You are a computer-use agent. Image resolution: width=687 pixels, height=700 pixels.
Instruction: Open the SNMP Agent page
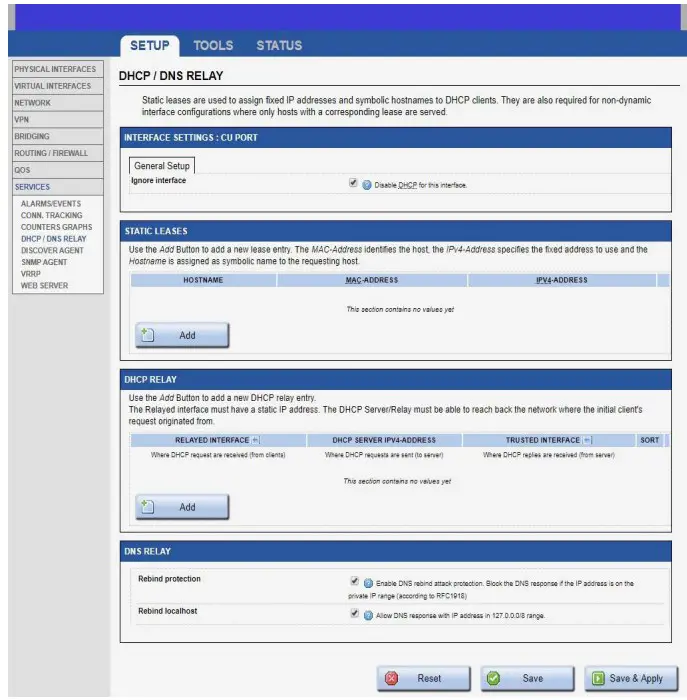click(x=44, y=262)
